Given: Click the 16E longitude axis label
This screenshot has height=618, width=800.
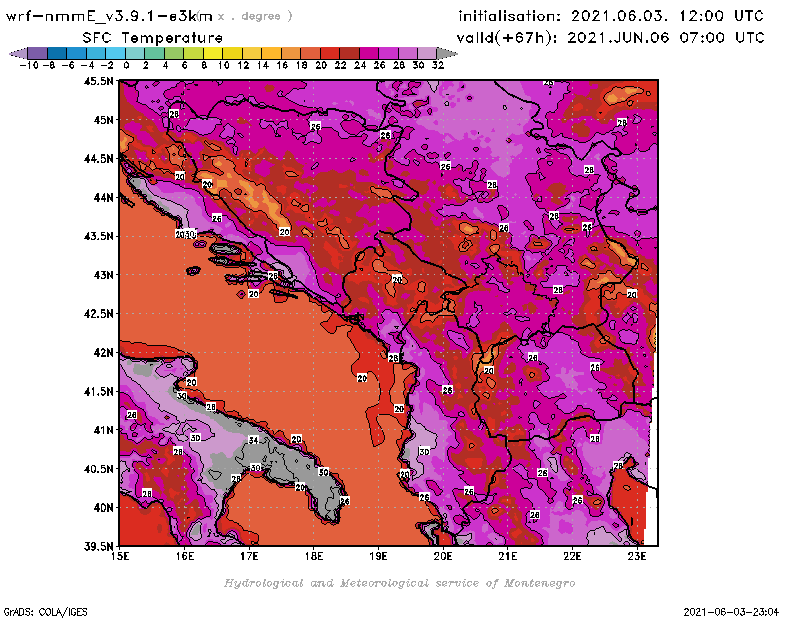Looking at the screenshot, I should click(185, 556).
